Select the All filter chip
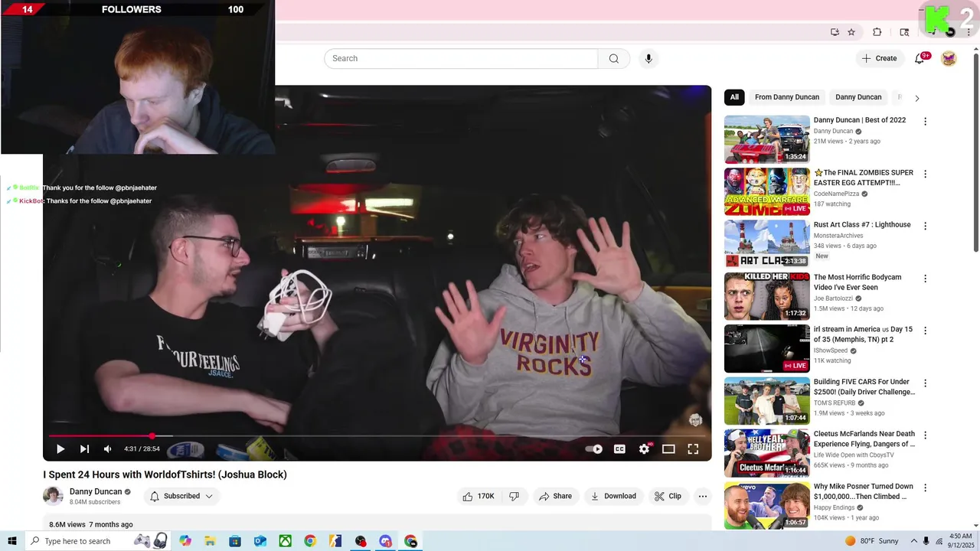Image resolution: width=980 pixels, height=551 pixels. click(x=734, y=97)
